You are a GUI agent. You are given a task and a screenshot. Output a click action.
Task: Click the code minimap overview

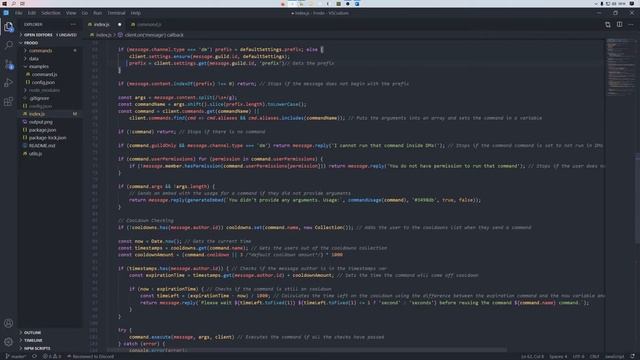tap(620, 67)
